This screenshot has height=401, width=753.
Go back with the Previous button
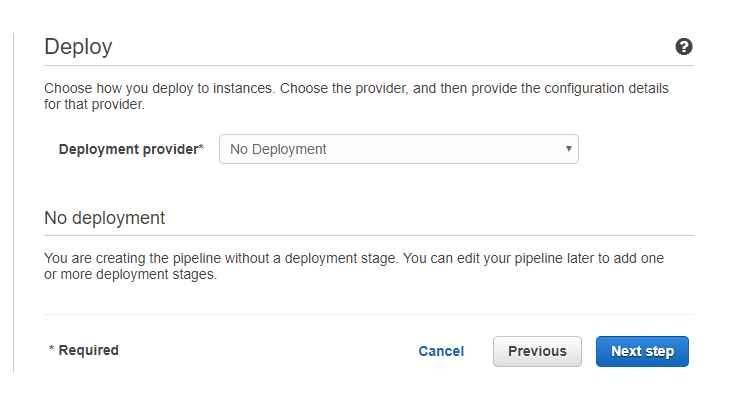point(537,351)
